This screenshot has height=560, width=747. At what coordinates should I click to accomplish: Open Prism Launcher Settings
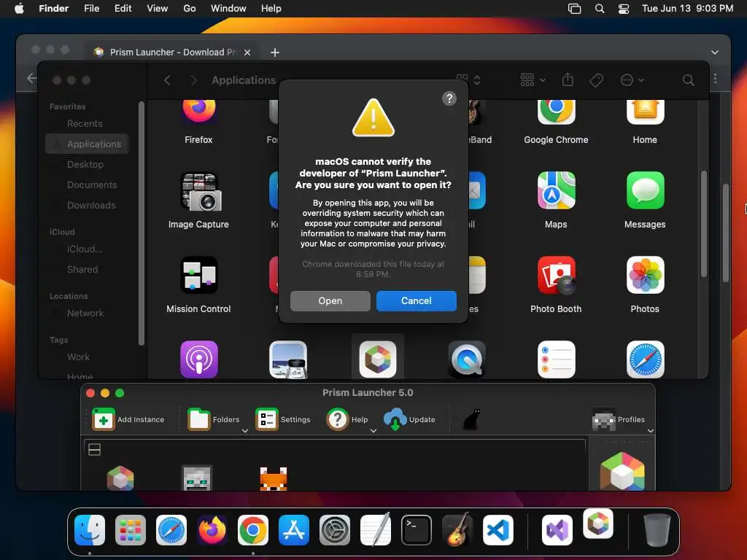283,419
